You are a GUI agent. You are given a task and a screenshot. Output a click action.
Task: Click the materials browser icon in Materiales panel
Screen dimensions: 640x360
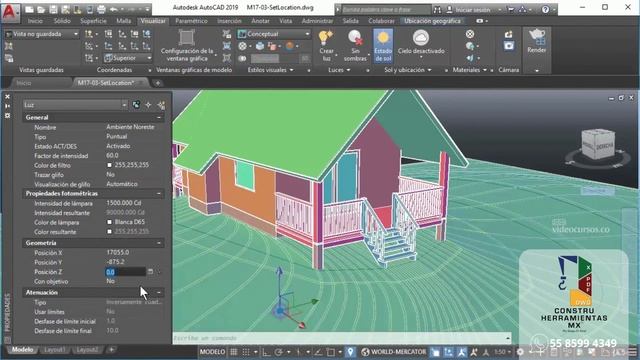(470, 34)
